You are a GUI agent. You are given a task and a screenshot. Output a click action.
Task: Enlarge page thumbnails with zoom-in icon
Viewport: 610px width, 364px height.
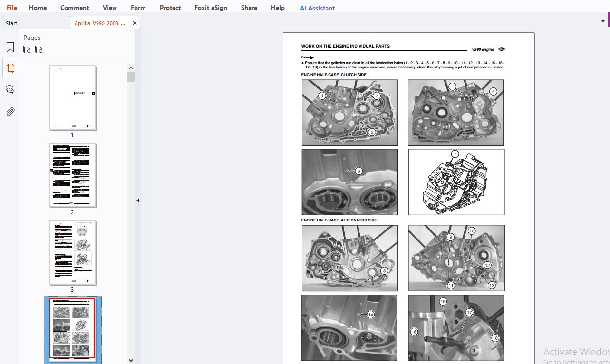pyautogui.click(x=27, y=49)
